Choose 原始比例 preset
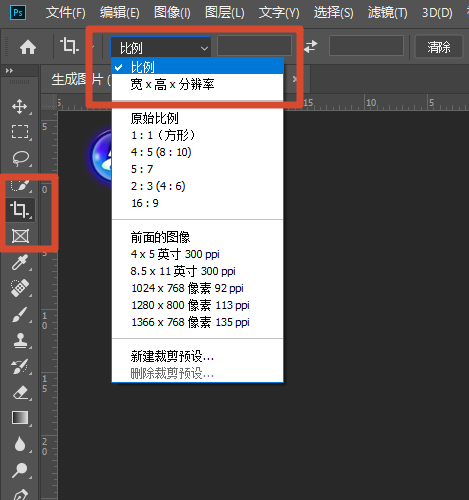 197,118
